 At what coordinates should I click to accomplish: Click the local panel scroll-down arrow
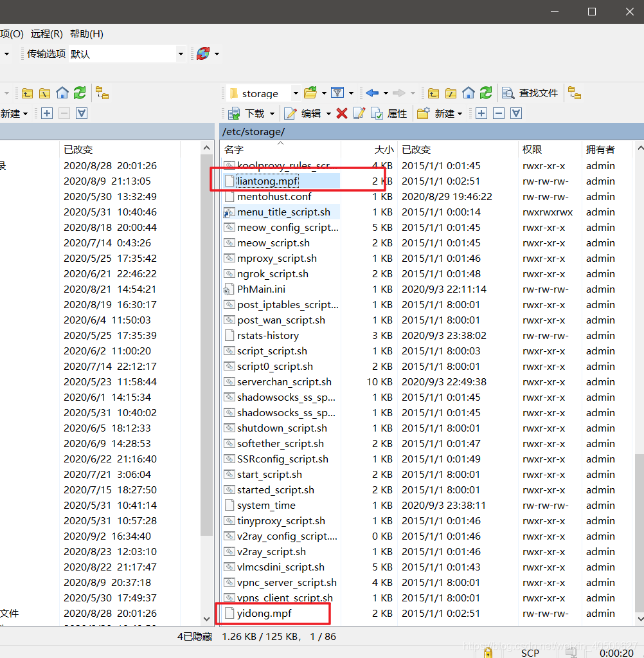[x=206, y=619]
